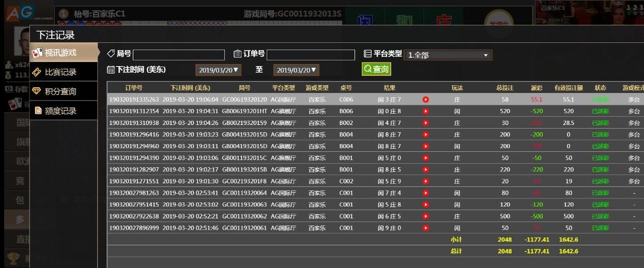Click result 闲 3 庄 7
644x268 pixels.
(x=389, y=99)
